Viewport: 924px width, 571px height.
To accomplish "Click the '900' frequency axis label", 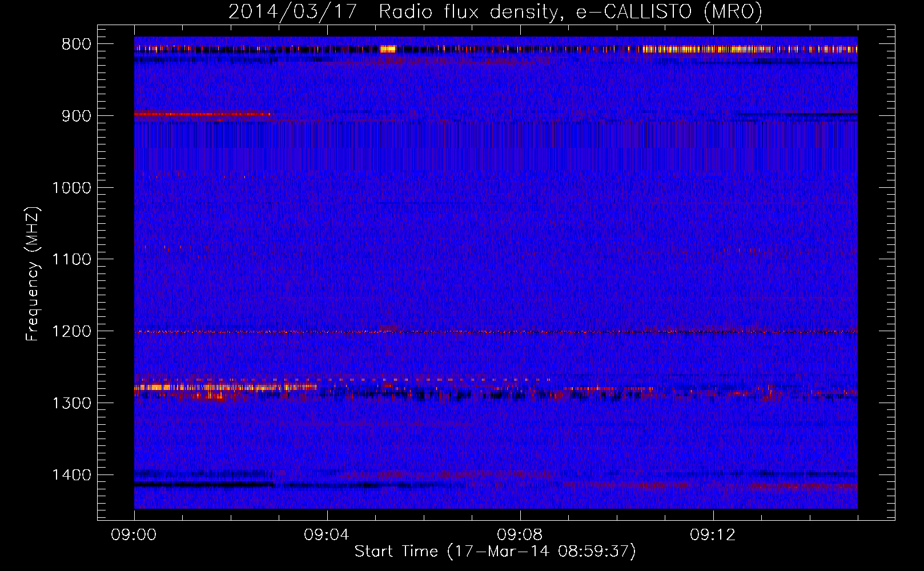I will click(x=76, y=116).
